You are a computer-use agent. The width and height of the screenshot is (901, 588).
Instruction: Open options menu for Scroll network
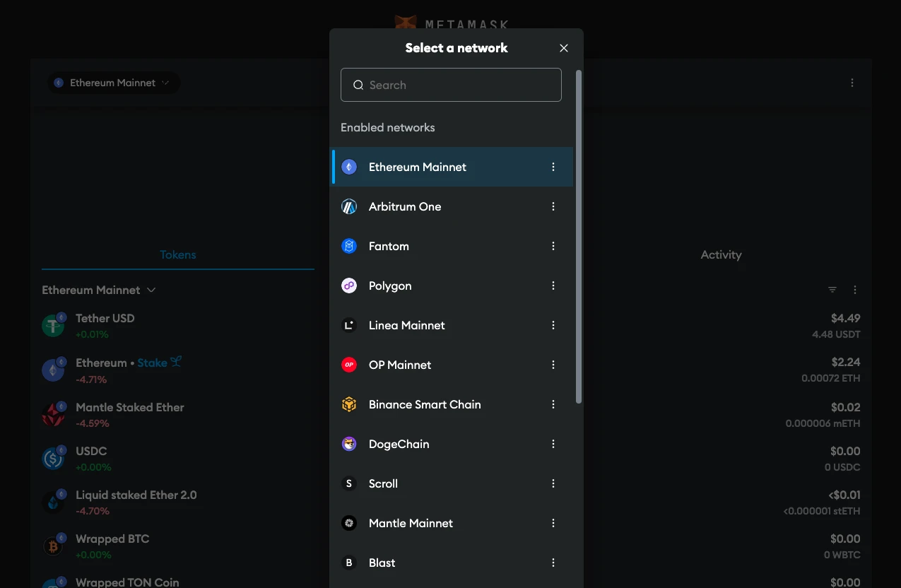pos(553,483)
